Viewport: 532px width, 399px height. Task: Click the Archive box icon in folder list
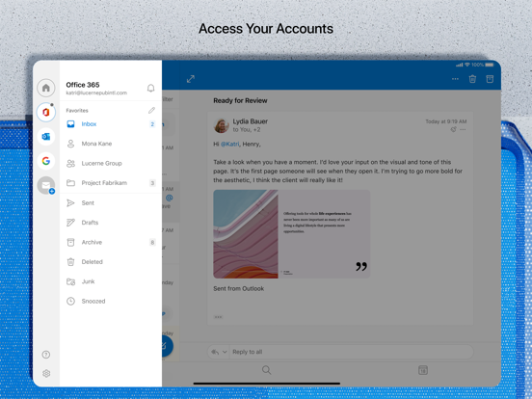click(70, 242)
